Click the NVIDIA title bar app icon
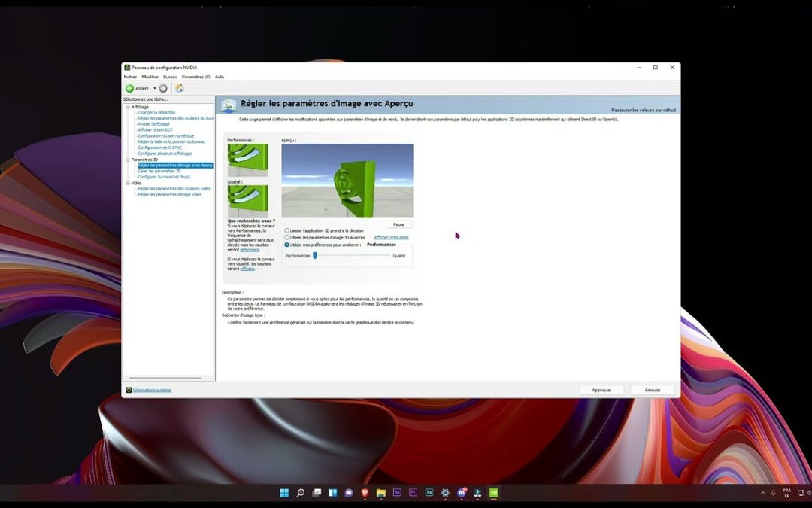The height and width of the screenshot is (508, 812). coord(127,68)
